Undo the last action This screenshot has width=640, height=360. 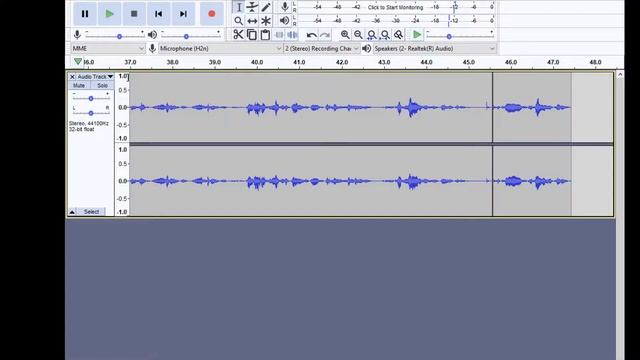click(311, 35)
